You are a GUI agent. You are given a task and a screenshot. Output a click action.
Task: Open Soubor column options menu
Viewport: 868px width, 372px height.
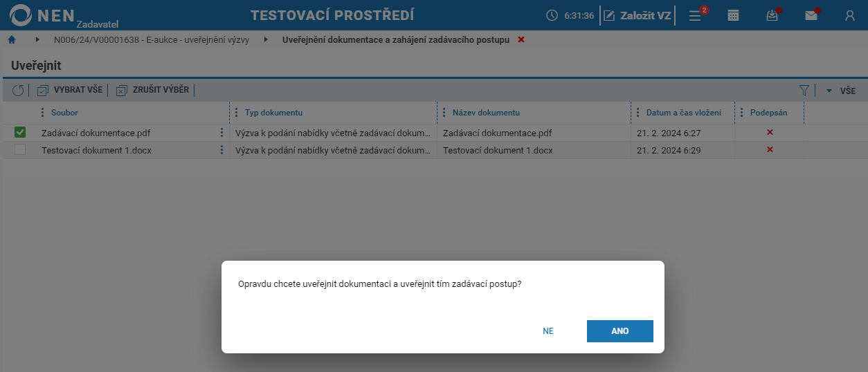point(42,113)
